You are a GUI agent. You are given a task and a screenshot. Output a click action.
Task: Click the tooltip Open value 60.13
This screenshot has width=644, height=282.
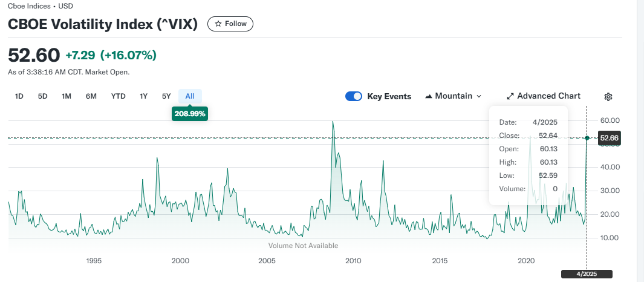[548, 149]
